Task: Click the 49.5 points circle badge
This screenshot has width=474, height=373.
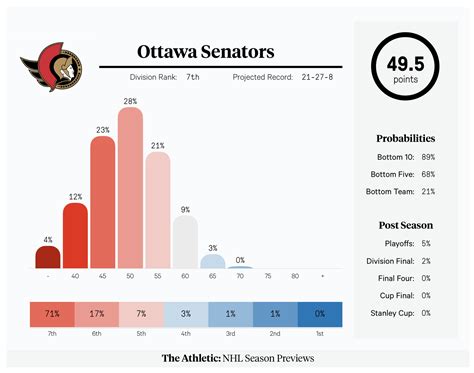Action: click(405, 66)
